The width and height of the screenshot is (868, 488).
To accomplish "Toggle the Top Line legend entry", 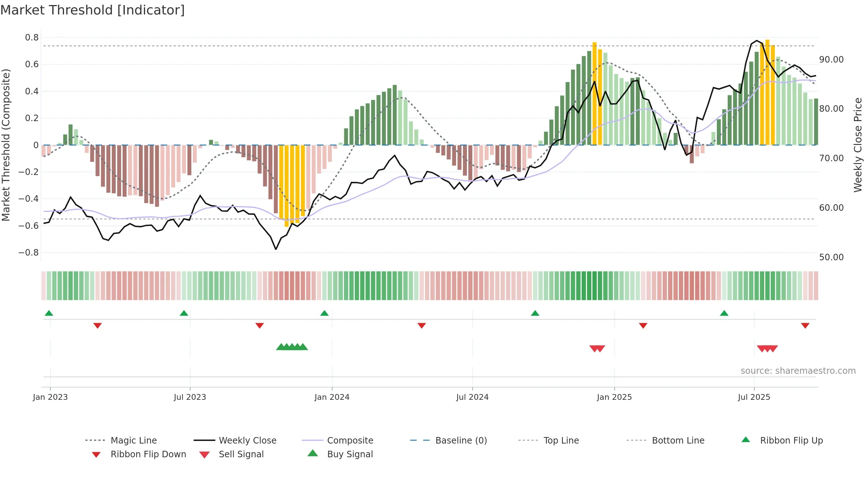I will tap(549, 440).
